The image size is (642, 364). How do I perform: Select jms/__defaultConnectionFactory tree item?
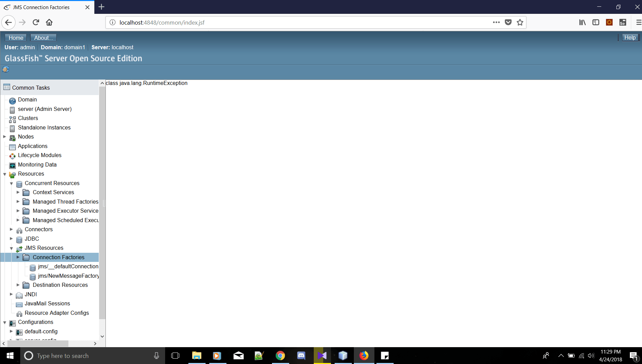(x=68, y=266)
